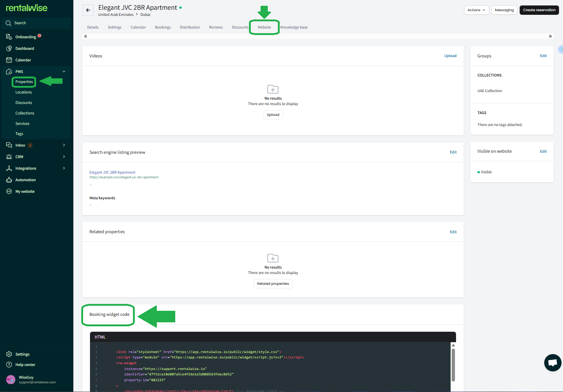This screenshot has width=563, height=392.
Task: Click the Upload button under No results
Action: pos(273,115)
